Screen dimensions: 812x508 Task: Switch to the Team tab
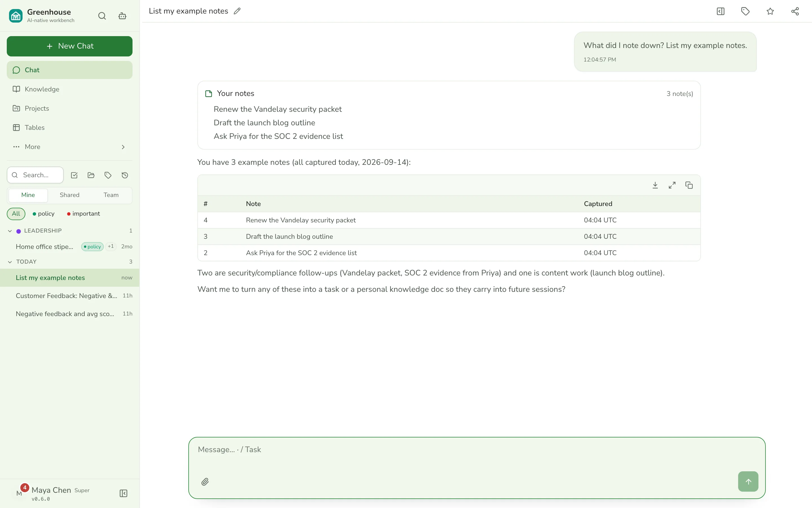[x=111, y=195]
